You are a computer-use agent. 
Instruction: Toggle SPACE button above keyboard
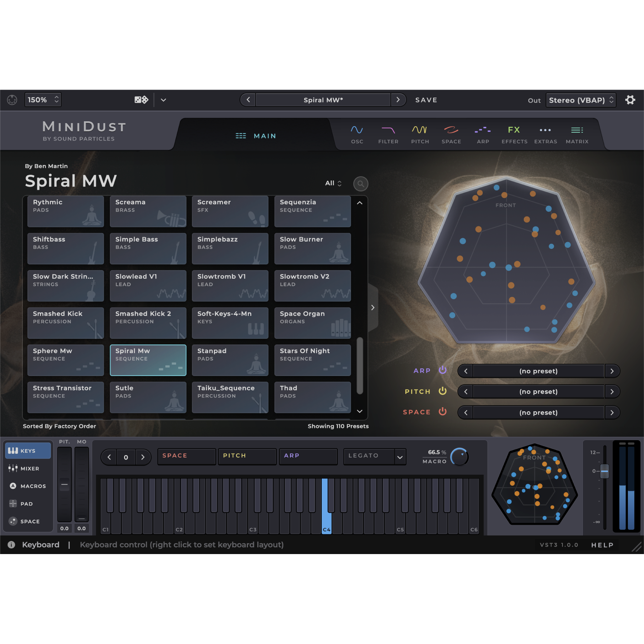(187, 456)
